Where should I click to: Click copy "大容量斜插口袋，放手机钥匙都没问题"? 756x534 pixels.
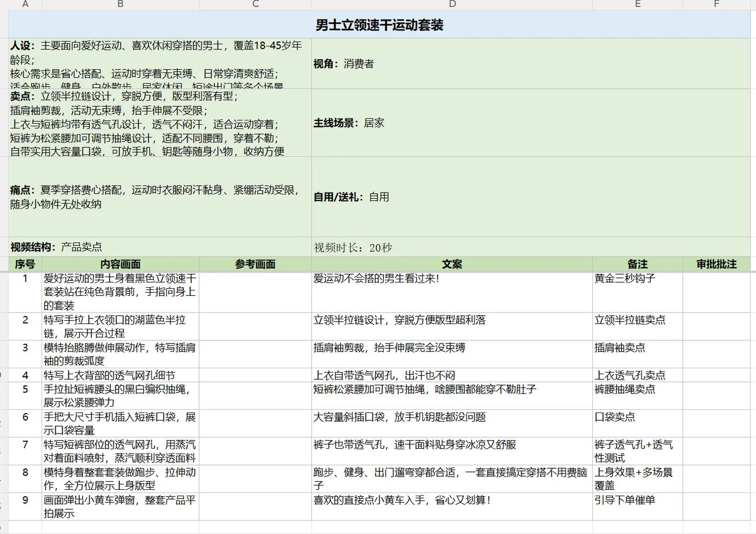400,417
